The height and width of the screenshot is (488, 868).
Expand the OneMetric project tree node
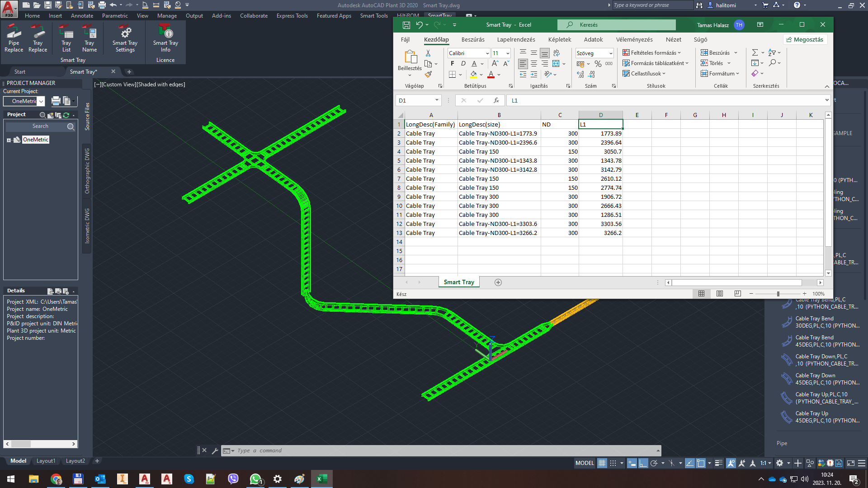(9, 140)
